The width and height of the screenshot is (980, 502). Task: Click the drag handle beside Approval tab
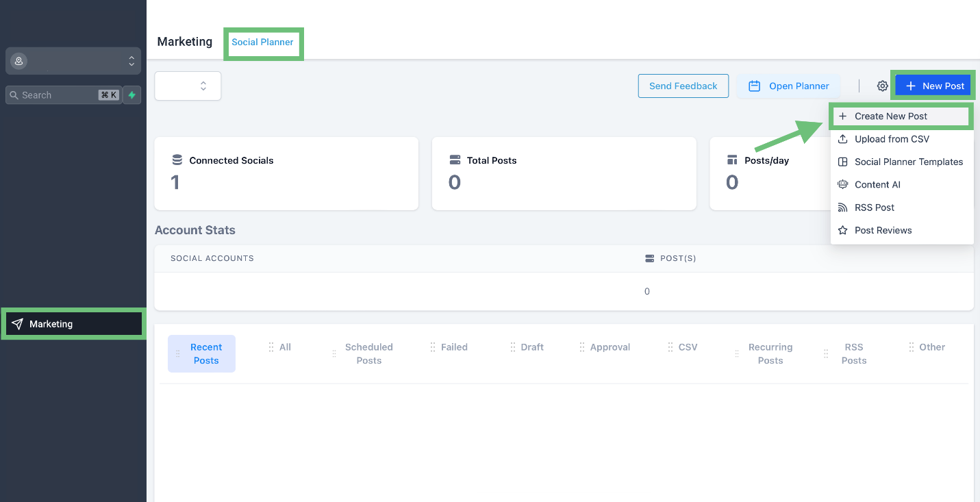click(582, 347)
